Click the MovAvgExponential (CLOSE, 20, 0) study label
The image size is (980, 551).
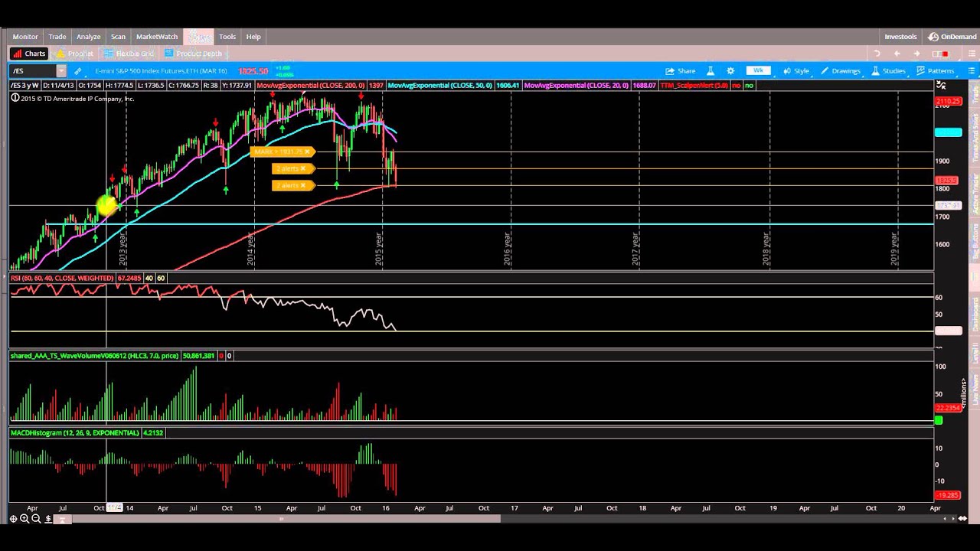click(590, 86)
